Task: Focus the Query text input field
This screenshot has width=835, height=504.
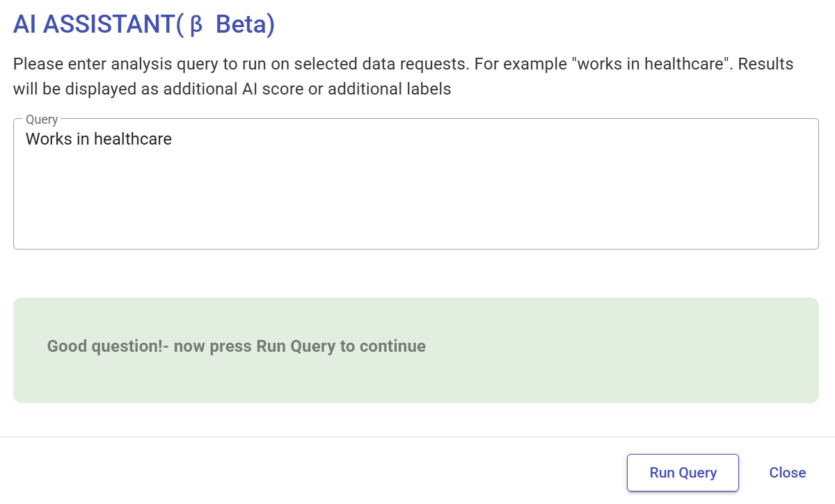Action: [416, 184]
